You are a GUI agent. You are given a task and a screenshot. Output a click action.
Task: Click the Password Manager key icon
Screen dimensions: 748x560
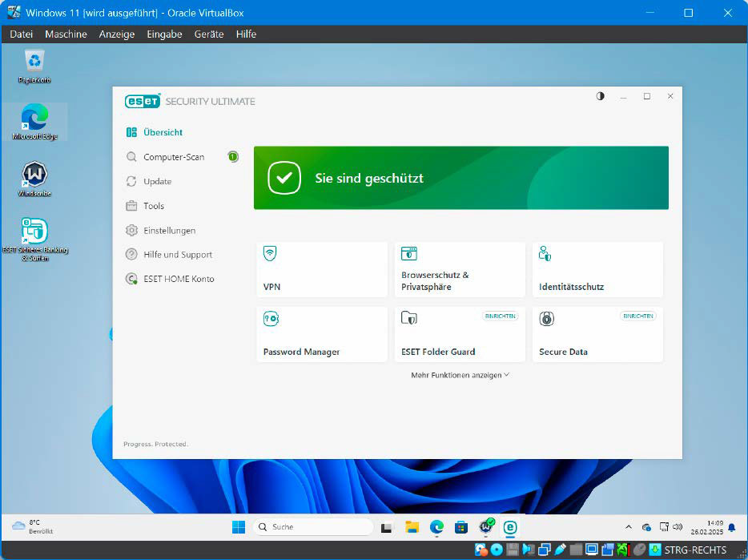[271, 318]
